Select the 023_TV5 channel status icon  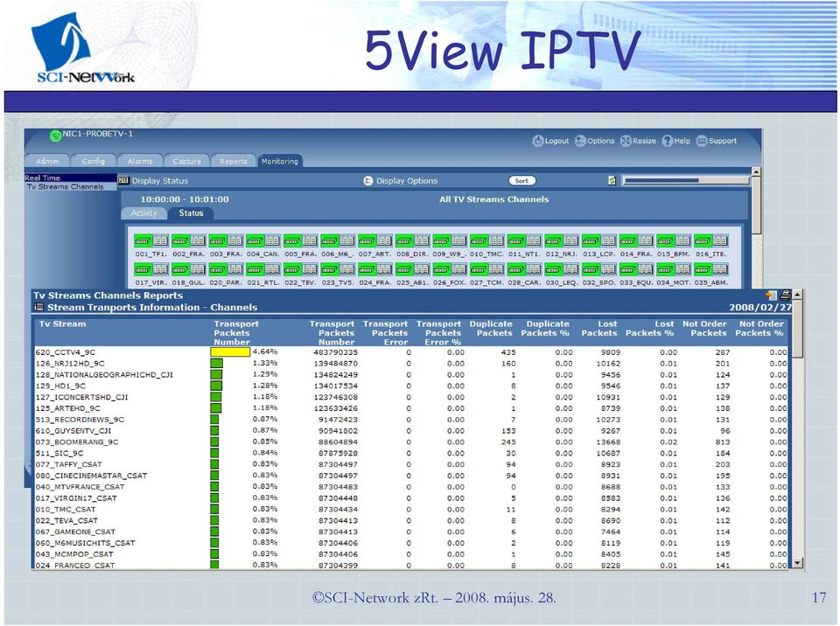click(x=338, y=268)
